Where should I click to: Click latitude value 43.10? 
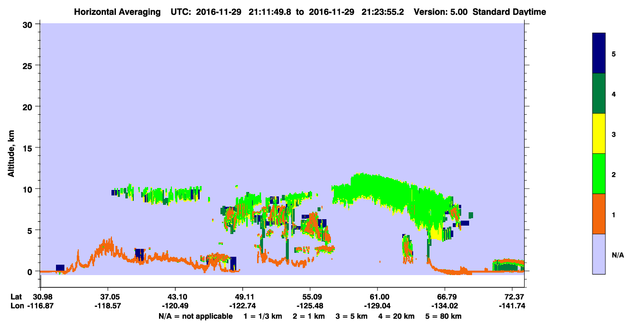tap(175, 297)
